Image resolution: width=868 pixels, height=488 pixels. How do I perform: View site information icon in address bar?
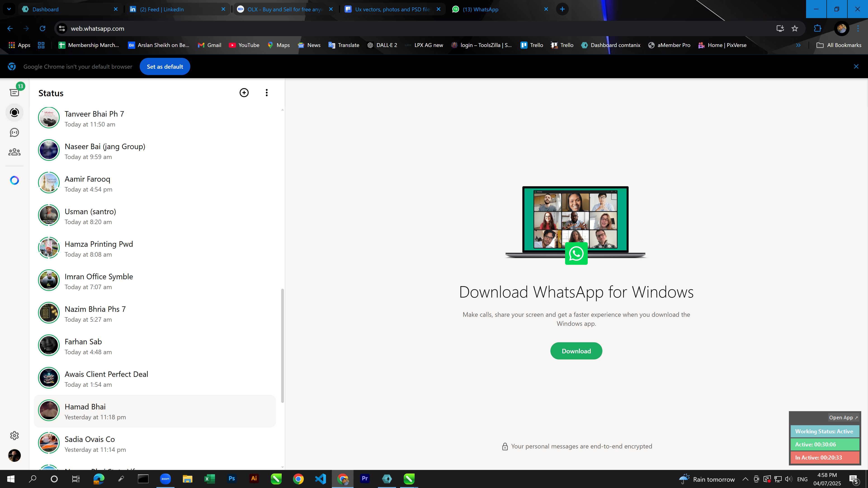tap(62, 29)
